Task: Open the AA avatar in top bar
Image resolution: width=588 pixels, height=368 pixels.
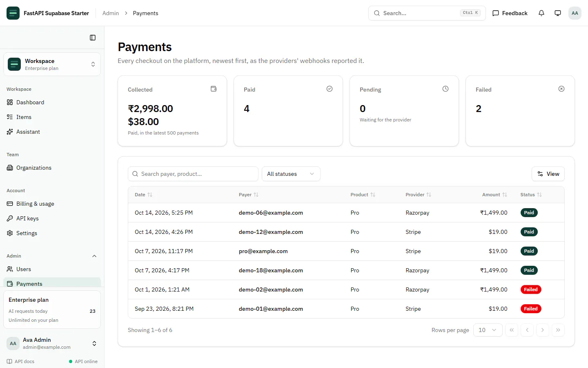Action: coord(575,13)
